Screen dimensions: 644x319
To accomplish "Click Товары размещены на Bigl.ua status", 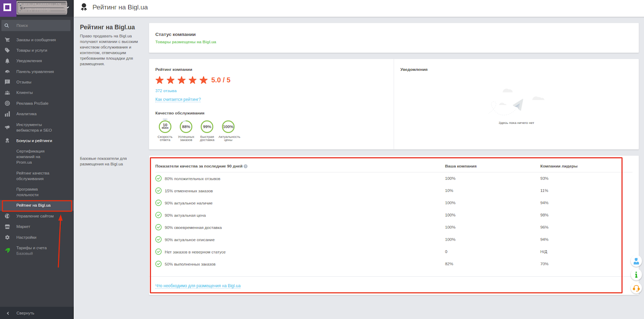I will coord(186,42).
